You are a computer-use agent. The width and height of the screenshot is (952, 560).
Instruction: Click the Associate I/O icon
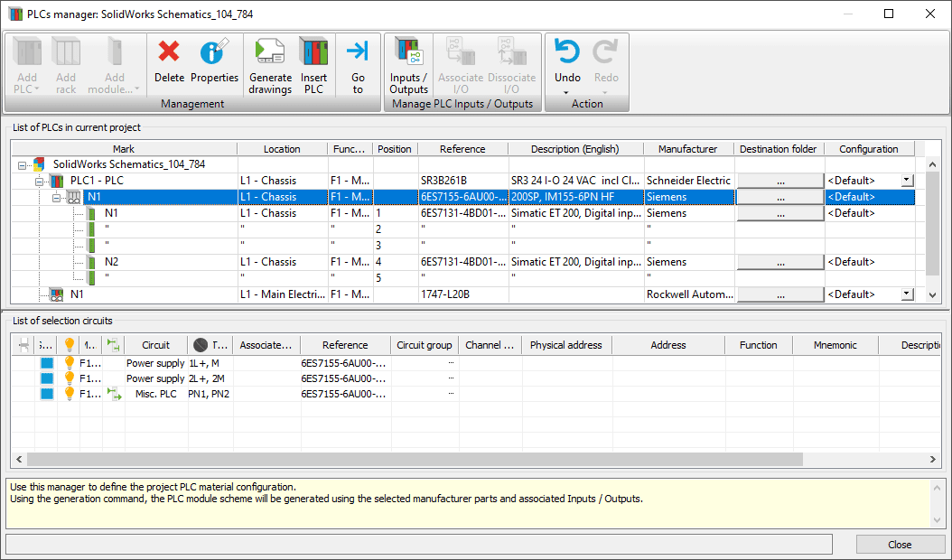point(461,51)
